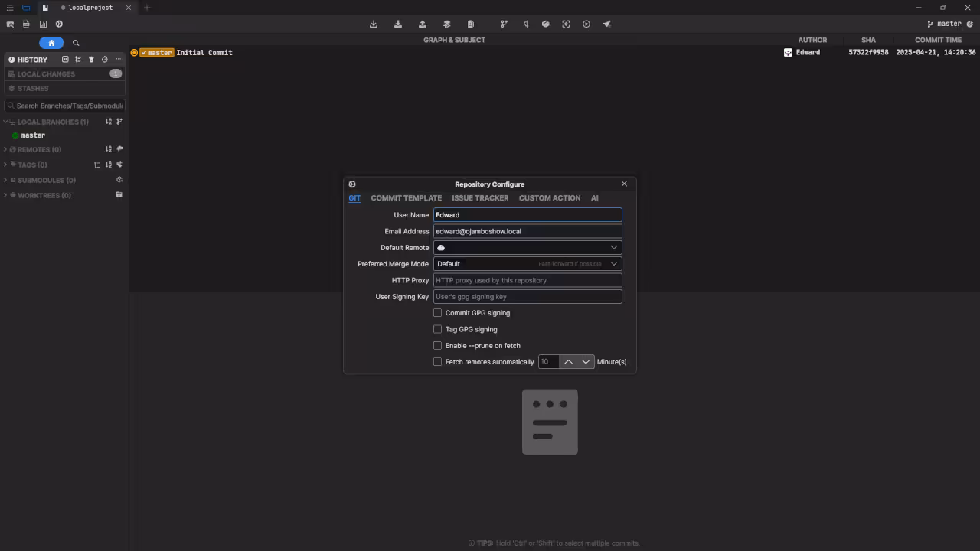This screenshot has width=980, height=551.
Task: Click the cleanup rocket toolbar icon
Action: [x=607, y=24]
